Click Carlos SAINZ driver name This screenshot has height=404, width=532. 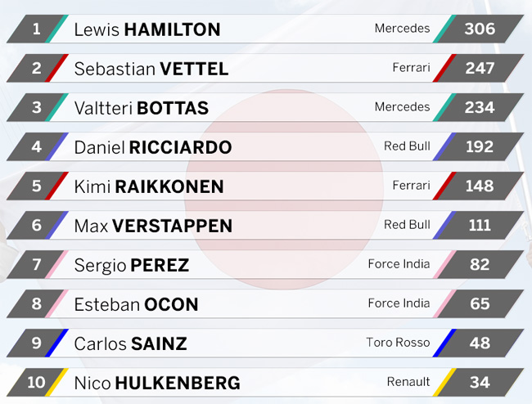[130, 343]
